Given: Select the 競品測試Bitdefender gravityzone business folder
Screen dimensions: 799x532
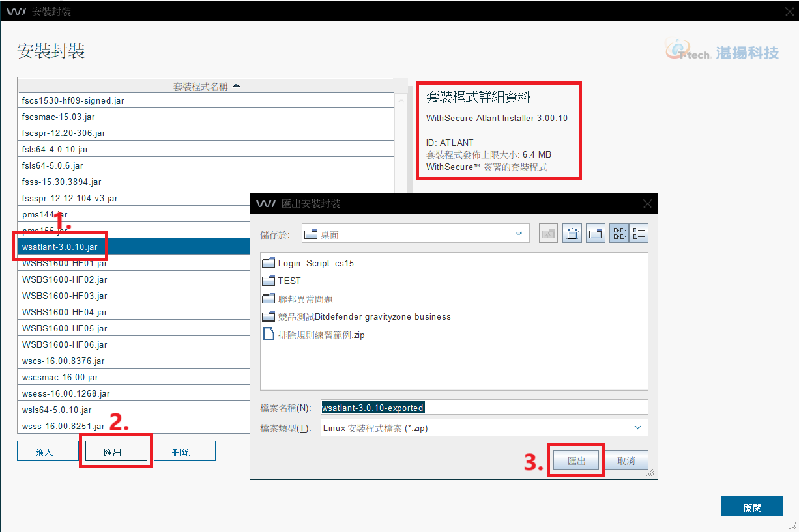Looking at the screenshot, I should click(356, 316).
